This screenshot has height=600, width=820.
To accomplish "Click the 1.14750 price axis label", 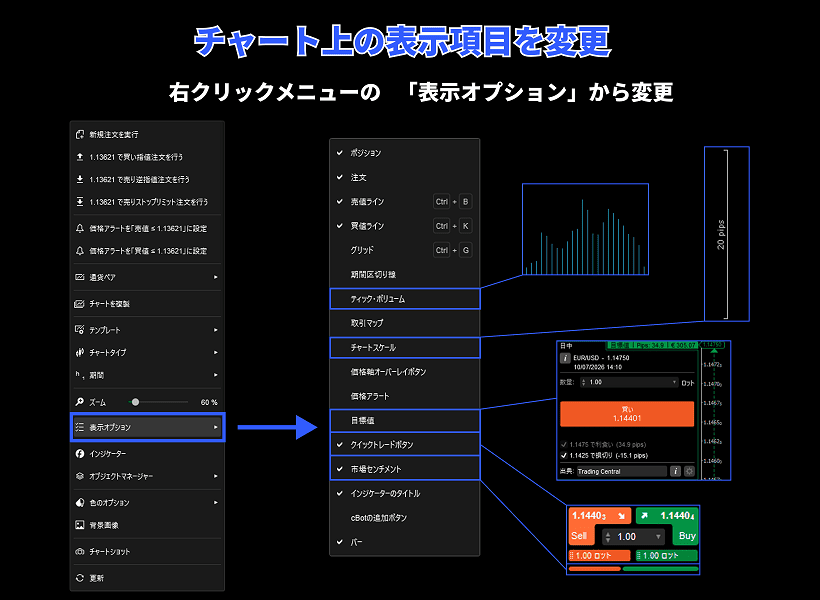I will click(x=712, y=345).
